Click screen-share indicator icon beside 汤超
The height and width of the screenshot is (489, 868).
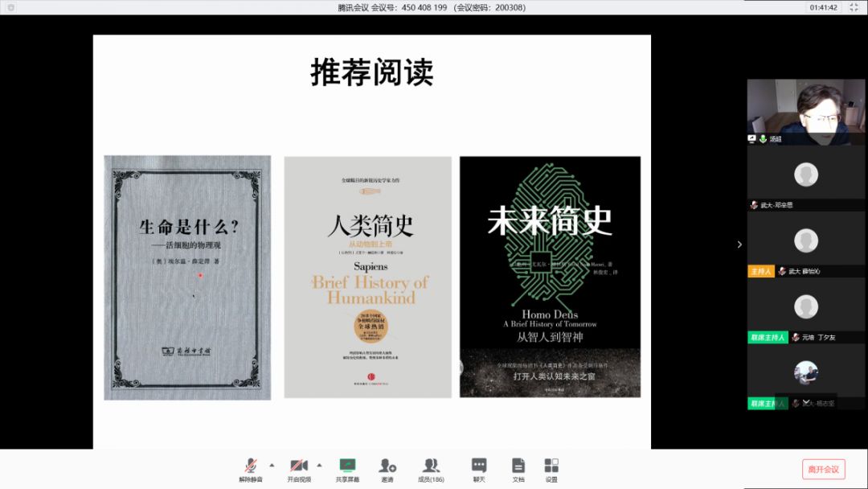point(751,139)
